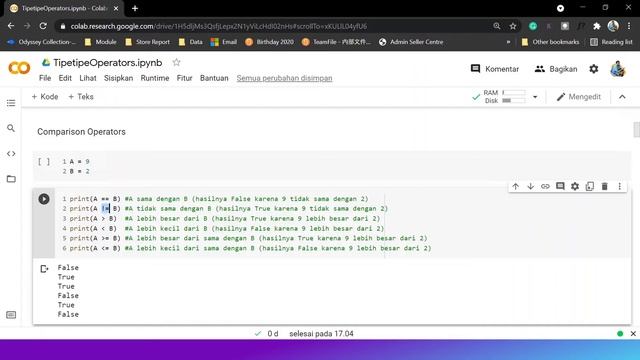Open Chrome three-dot menu
640x360 pixels.
point(629,26)
